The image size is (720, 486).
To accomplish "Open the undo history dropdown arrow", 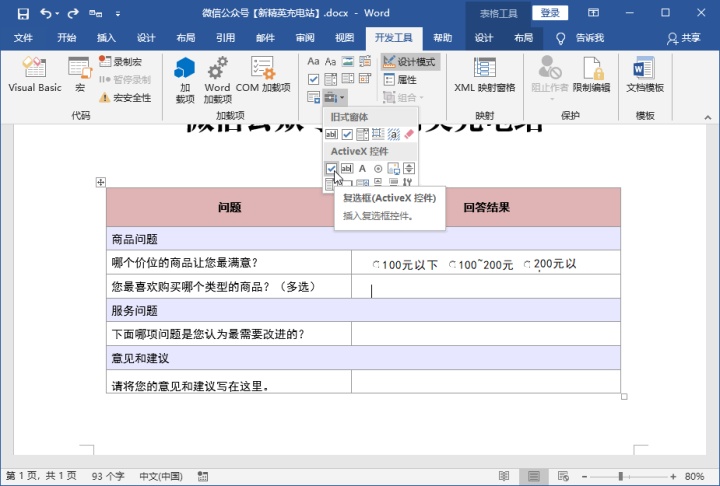I will coord(57,14).
